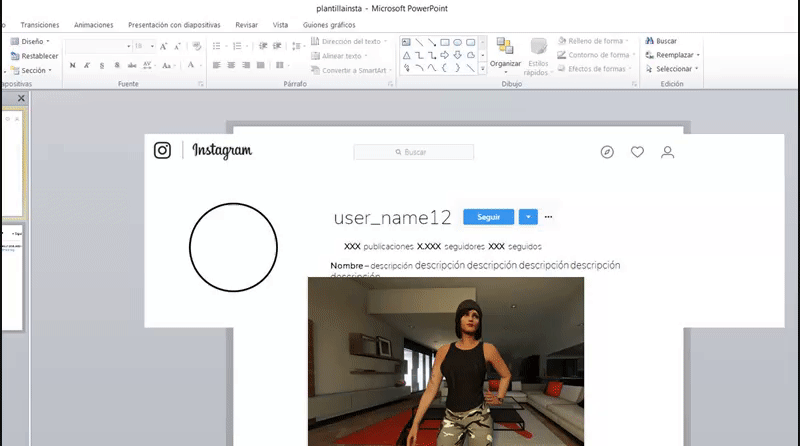
Task: Open the Sección dropdown
Action: [31, 70]
